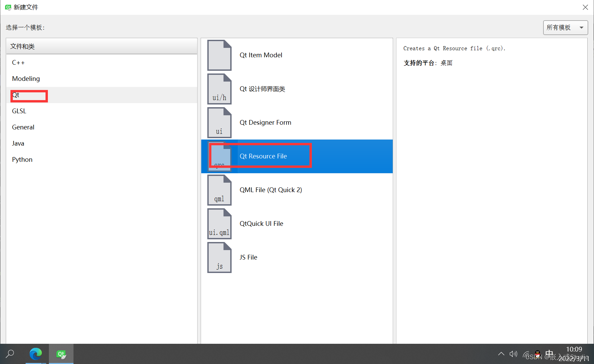The height and width of the screenshot is (364, 594).
Task: Choose the JS File template
Action: tap(297, 257)
